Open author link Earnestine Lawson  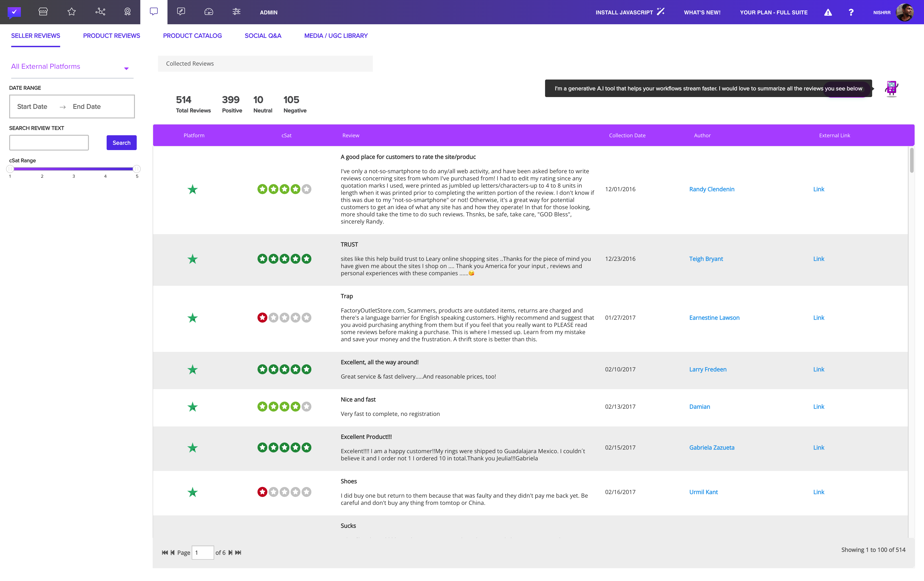coord(714,317)
